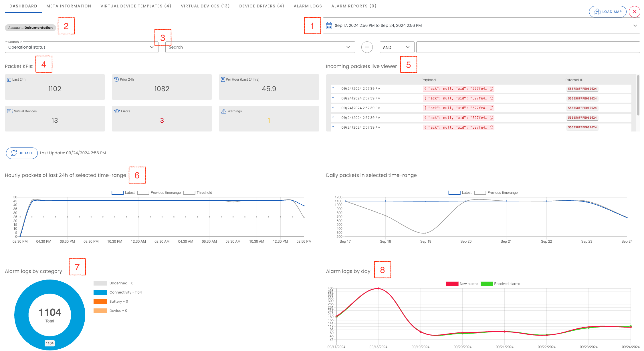Viewport: 644px width, 351px height.
Task: Click the Errors alarm icon
Action: 117,111
